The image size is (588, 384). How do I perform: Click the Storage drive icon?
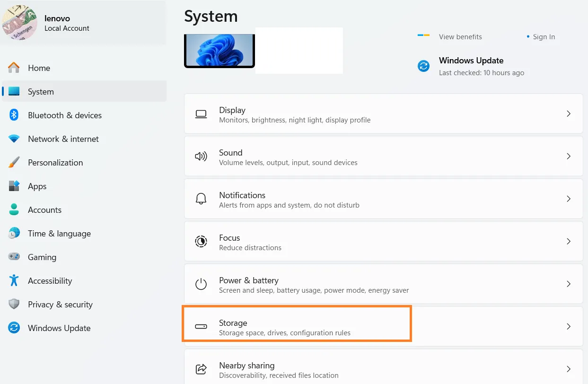click(201, 326)
